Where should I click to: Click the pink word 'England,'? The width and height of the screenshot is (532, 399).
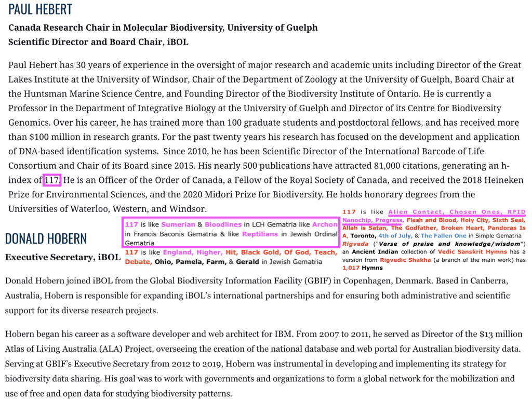click(178, 252)
